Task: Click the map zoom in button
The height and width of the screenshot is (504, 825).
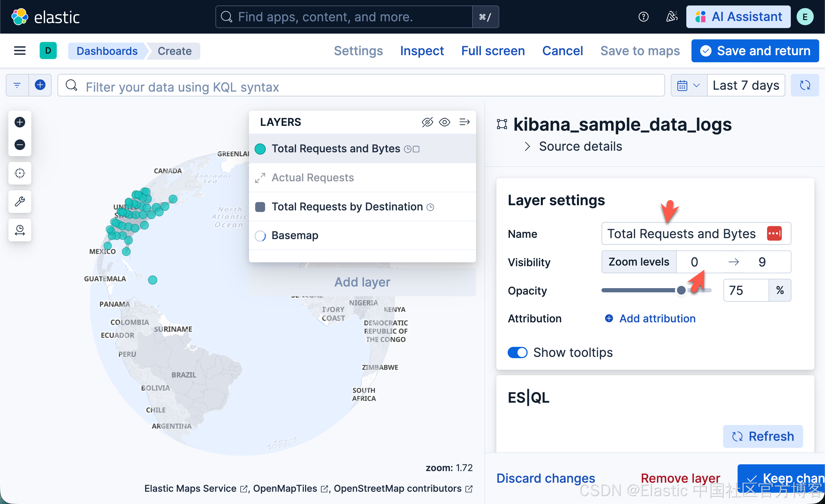Action: click(20, 122)
